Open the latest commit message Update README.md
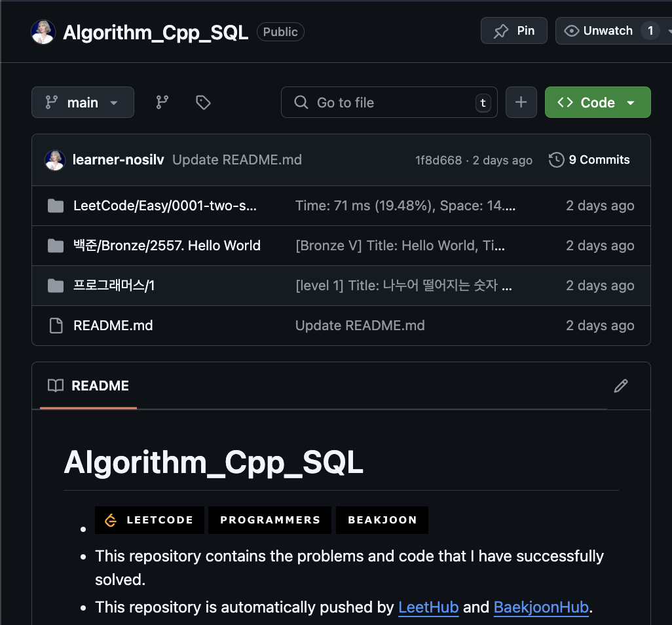 (x=237, y=160)
